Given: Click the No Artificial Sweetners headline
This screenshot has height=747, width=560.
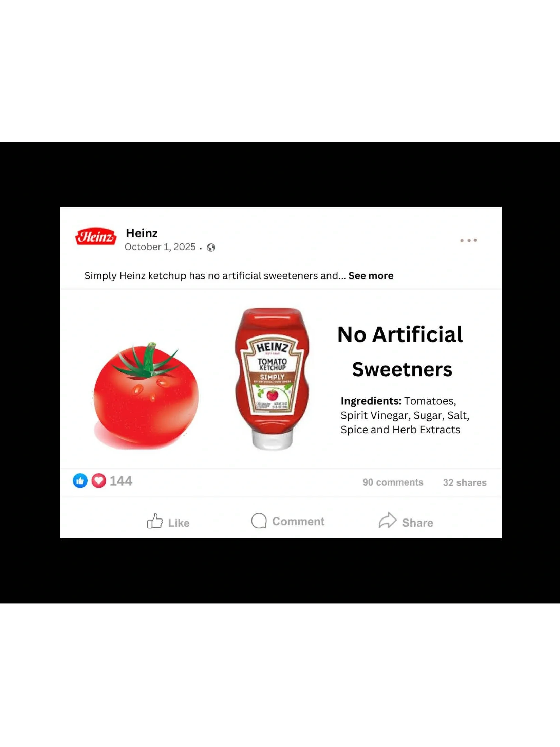Looking at the screenshot, I should 400,352.
